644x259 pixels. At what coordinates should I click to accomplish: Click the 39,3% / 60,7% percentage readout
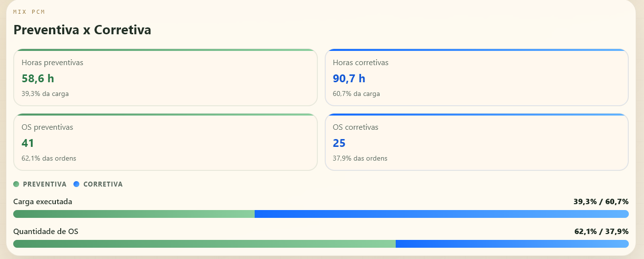pyautogui.click(x=601, y=201)
